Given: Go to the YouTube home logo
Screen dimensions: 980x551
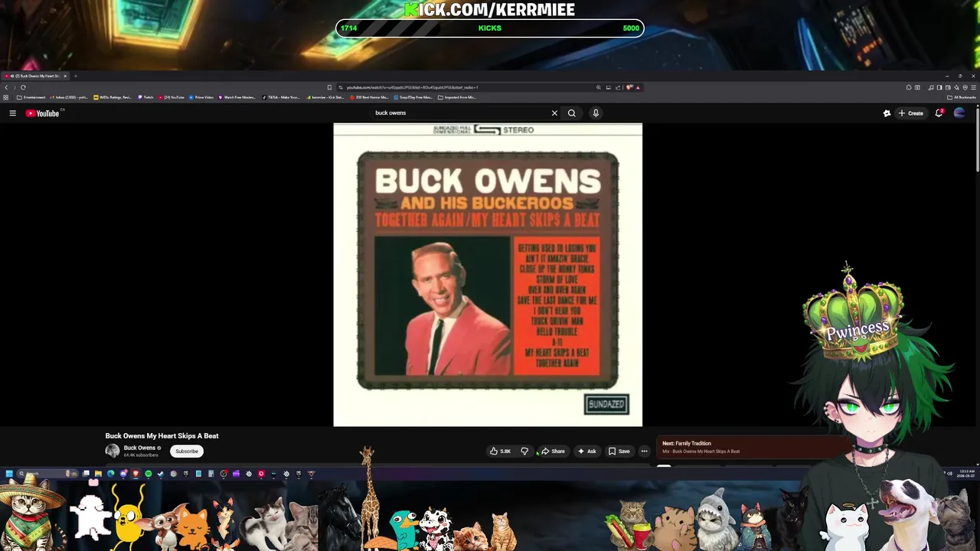Looking at the screenshot, I should [42, 113].
